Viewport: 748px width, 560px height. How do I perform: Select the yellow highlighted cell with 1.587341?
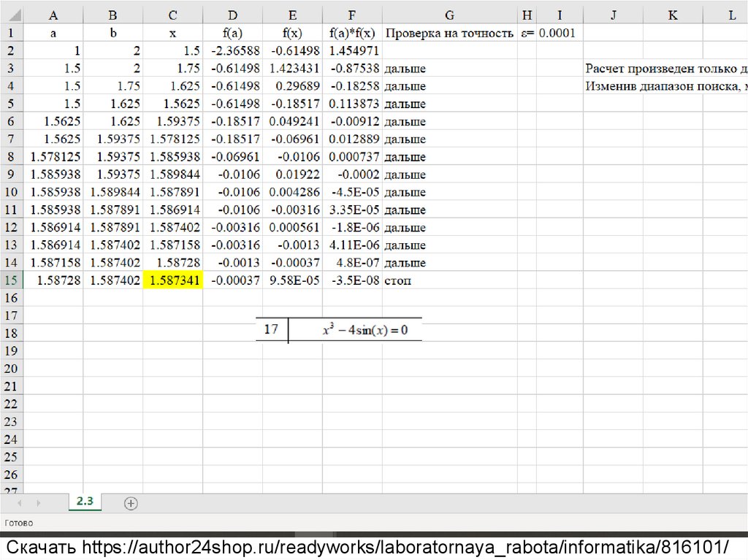point(172,280)
